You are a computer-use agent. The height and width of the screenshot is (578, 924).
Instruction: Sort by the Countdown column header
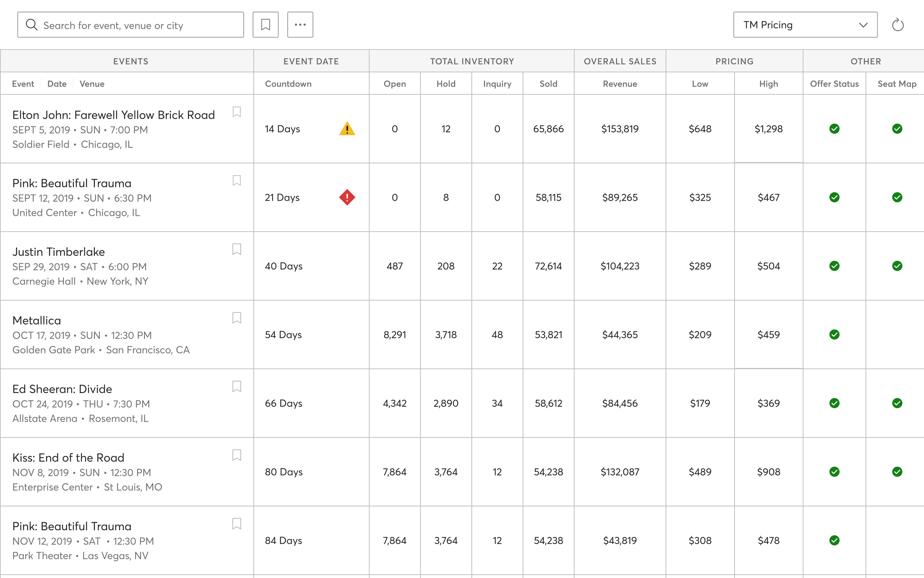coord(288,84)
